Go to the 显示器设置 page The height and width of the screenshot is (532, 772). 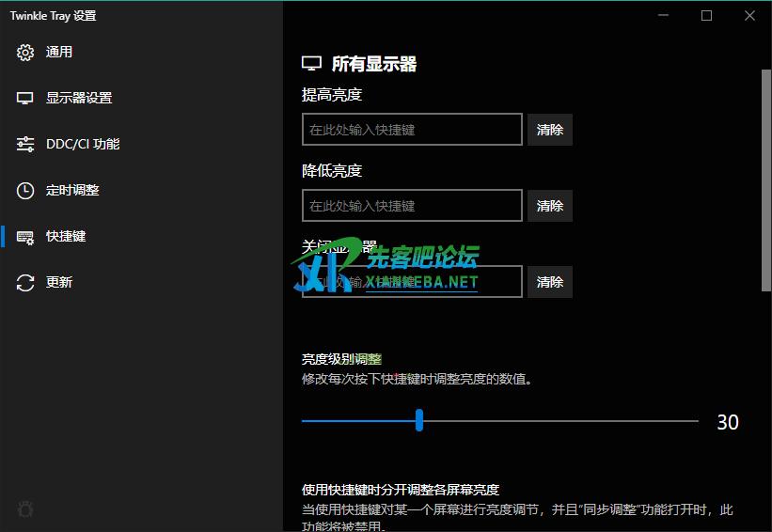click(79, 99)
